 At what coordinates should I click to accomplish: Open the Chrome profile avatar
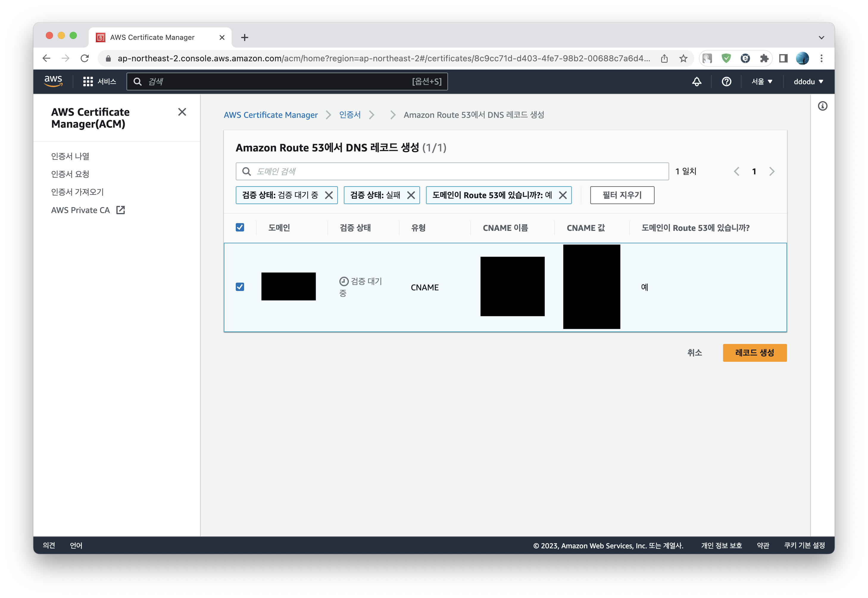(x=803, y=58)
